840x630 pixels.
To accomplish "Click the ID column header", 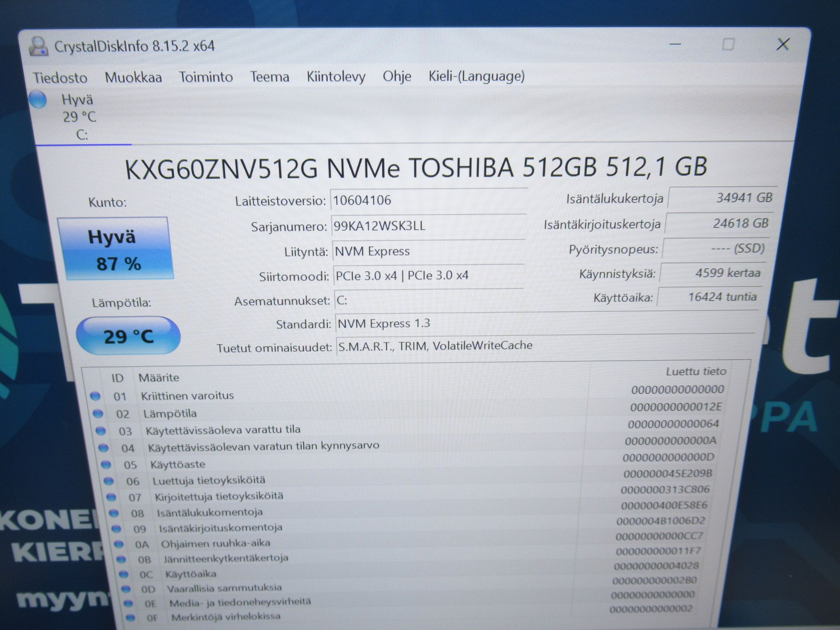I will pos(117,378).
